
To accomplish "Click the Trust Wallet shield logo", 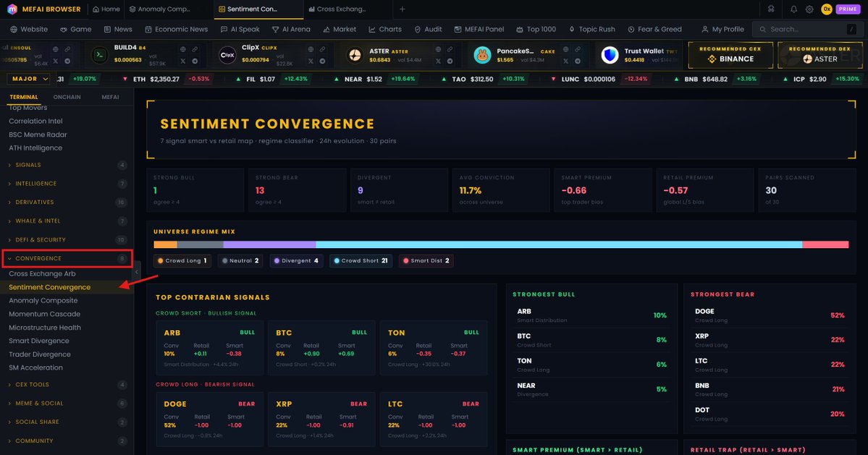I will pos(610,55).
